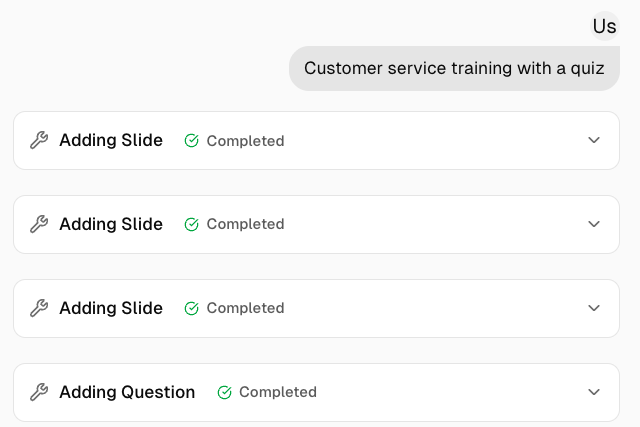Viewport: 640px width, 427px height.
Task: Click the wrench icon of the third Adding Slide row
Action: tap(39, 309)
